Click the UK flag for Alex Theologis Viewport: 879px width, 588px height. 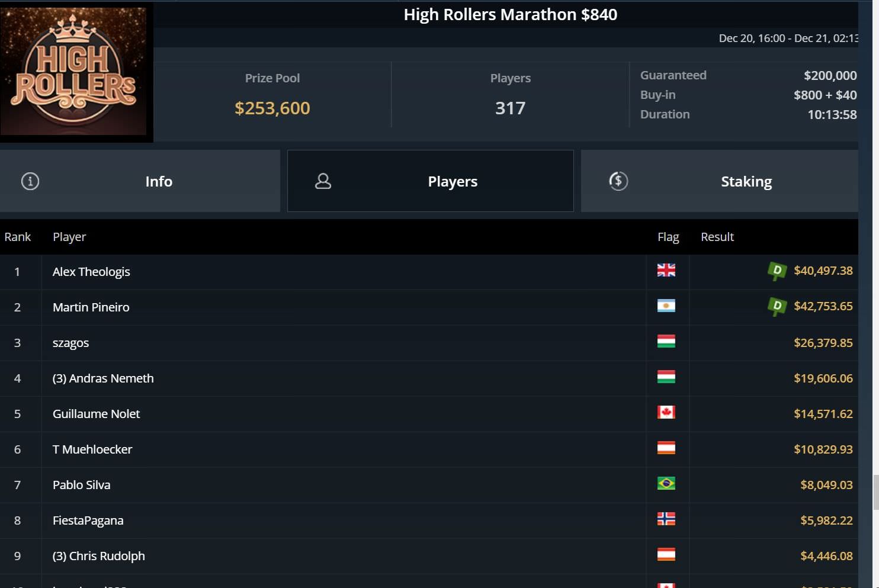click(666, 271)
